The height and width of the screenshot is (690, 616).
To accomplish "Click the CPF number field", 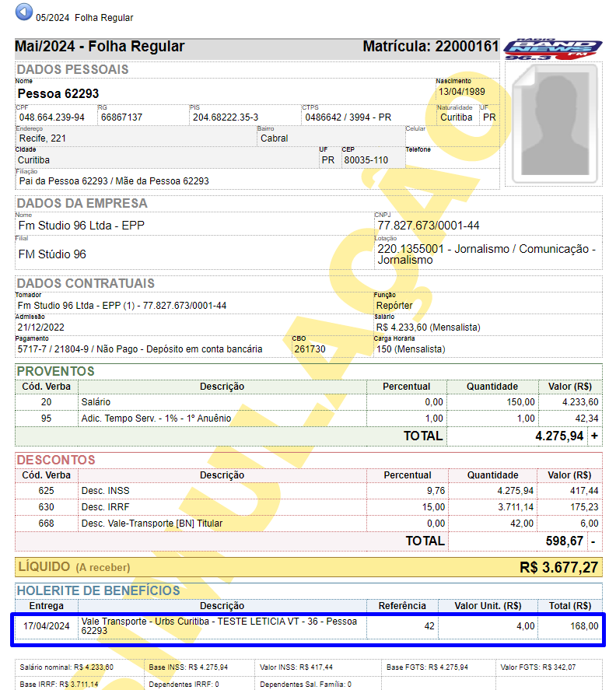I will (51, 117).
